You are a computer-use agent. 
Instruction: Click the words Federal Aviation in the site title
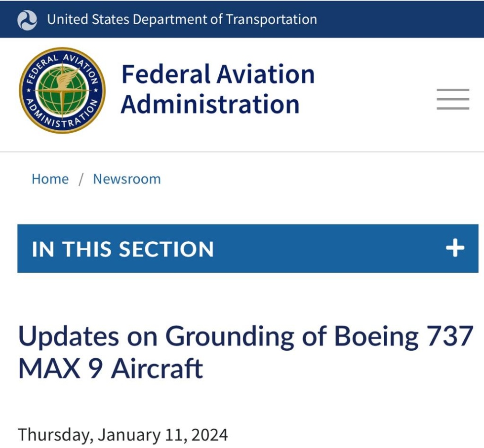click(x=218, y=74)
